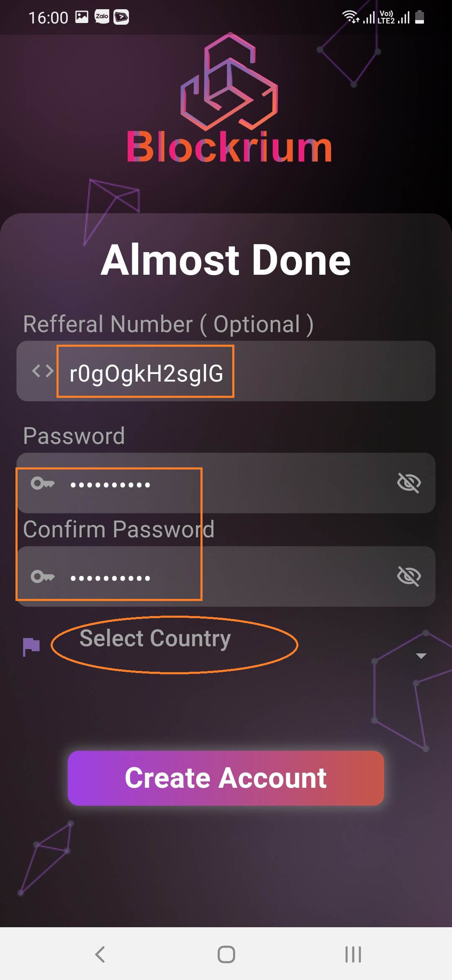
Task: Go back using Android back button
Action: 100,954
